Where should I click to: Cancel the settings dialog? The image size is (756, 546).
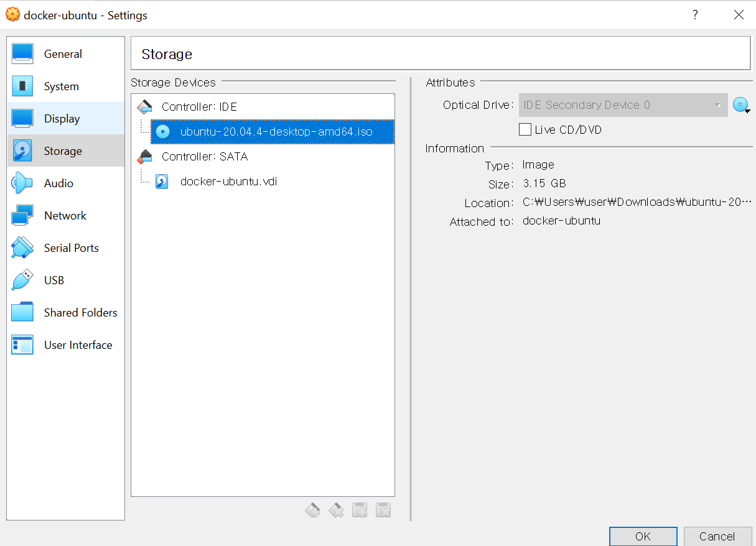(717, 536)
